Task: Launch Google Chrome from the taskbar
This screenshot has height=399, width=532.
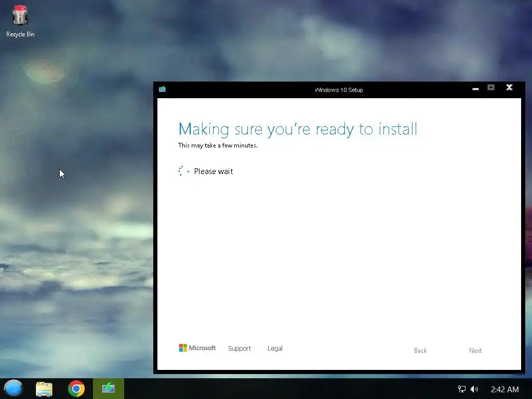Action: 76,389
